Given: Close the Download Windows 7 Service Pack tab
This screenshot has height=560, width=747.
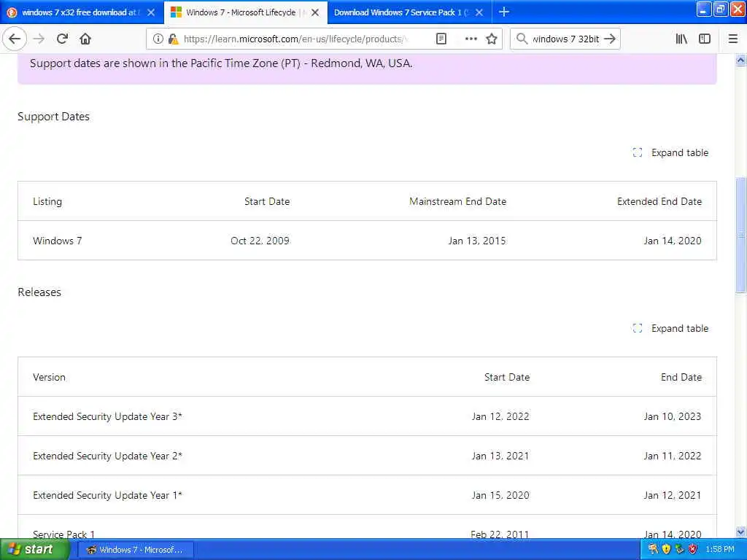Looking at the screenshot, I should click(479, 12).
